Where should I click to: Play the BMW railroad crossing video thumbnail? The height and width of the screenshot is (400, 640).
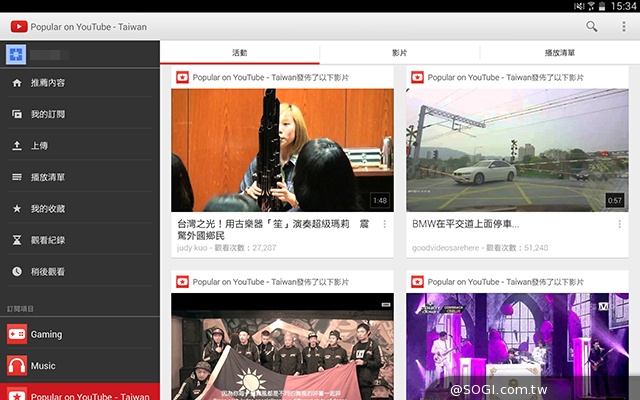[x=516, y=150]
